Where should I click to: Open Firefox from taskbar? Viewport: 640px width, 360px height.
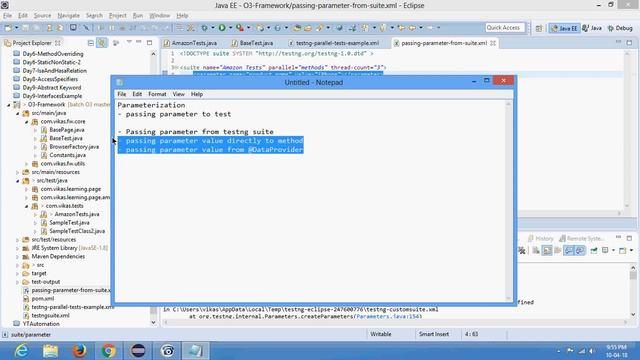(x=80, y=351)
